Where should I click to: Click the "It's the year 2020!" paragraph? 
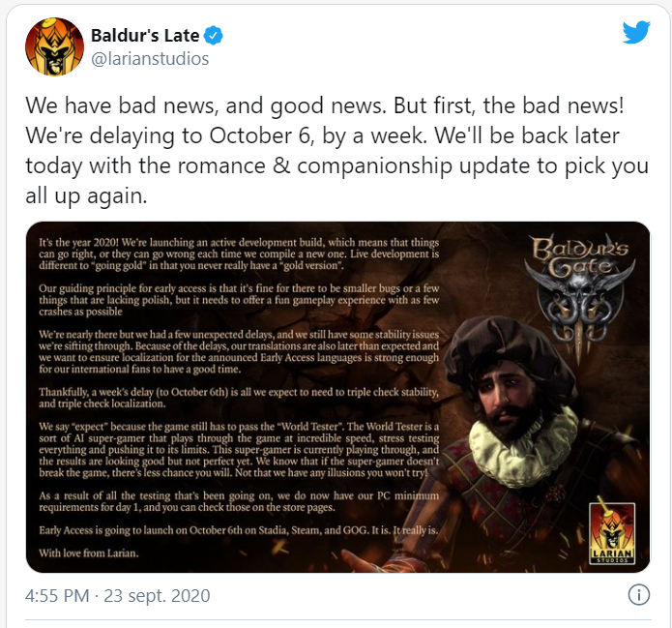[239, 254]
